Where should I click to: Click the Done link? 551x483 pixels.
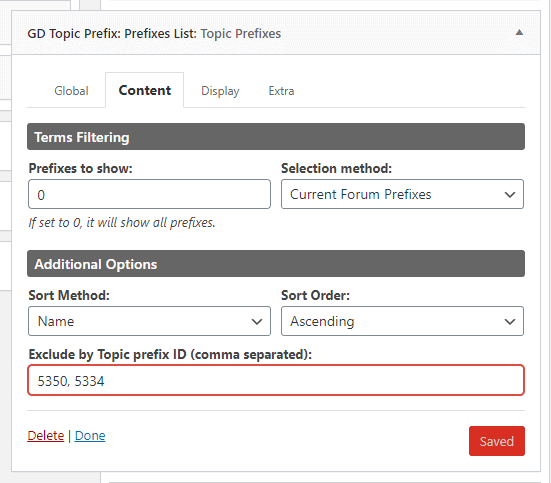[x=90, y=436]
